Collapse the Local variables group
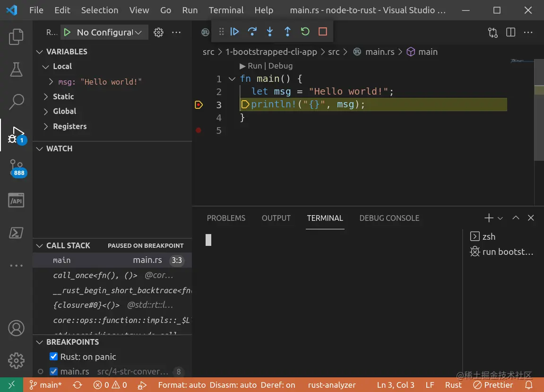This screenshot has width=544, height=392. coord(45,67)
